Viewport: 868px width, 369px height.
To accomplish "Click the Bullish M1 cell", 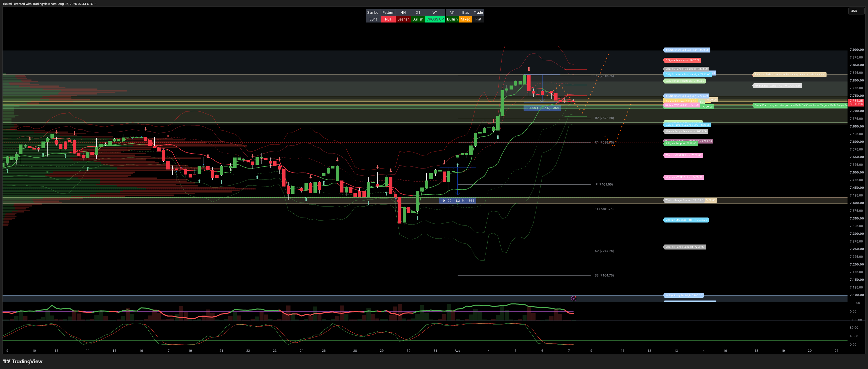I will pos(452,19).
